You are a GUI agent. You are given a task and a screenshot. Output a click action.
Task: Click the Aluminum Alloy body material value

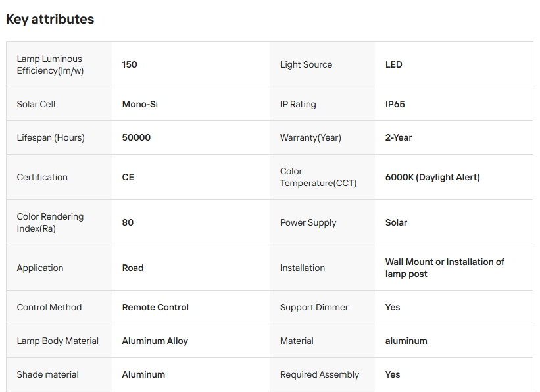click(x=155, y=341)
